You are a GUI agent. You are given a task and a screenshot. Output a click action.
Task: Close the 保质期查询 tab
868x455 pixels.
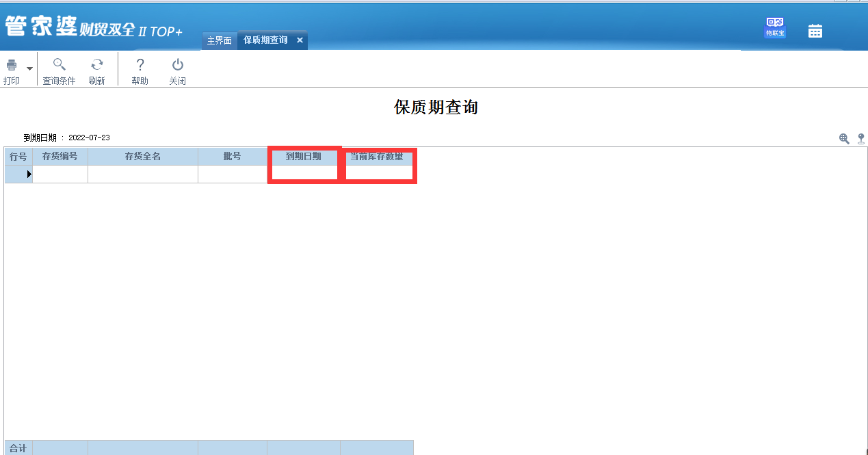click(300, 40)
